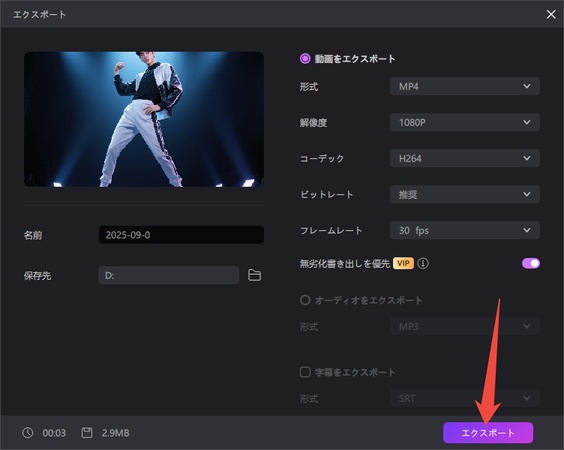
Task: Open the H264 codec dropdown
Action: tap(465, 158)
